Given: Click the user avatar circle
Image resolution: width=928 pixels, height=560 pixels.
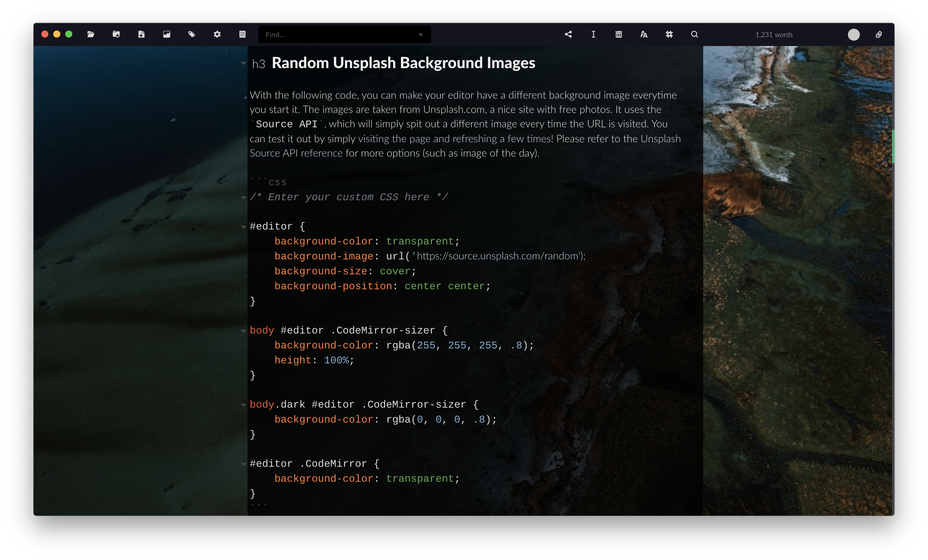Looking at the screenshot, I should [854, 34].
